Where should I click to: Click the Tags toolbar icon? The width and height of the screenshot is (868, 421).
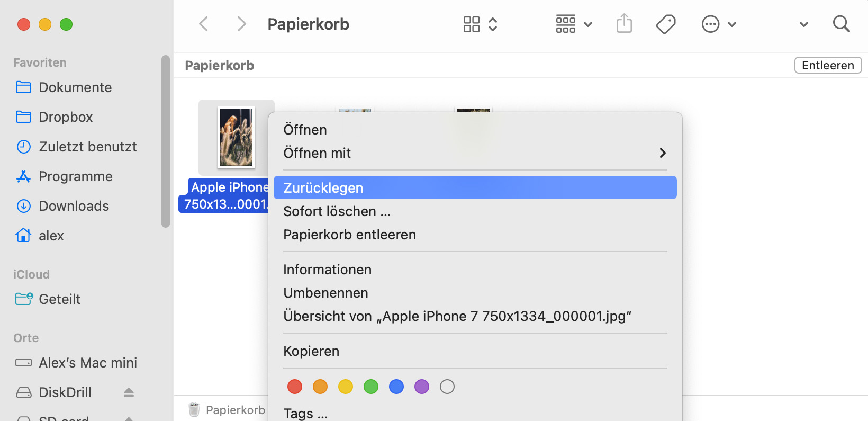coord(665,24)
